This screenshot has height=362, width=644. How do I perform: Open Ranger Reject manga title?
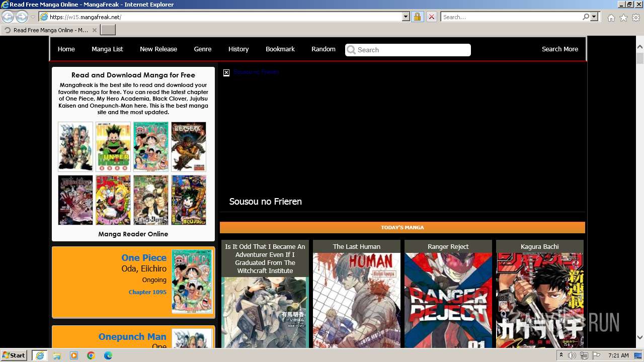click(x=448, y=247)
